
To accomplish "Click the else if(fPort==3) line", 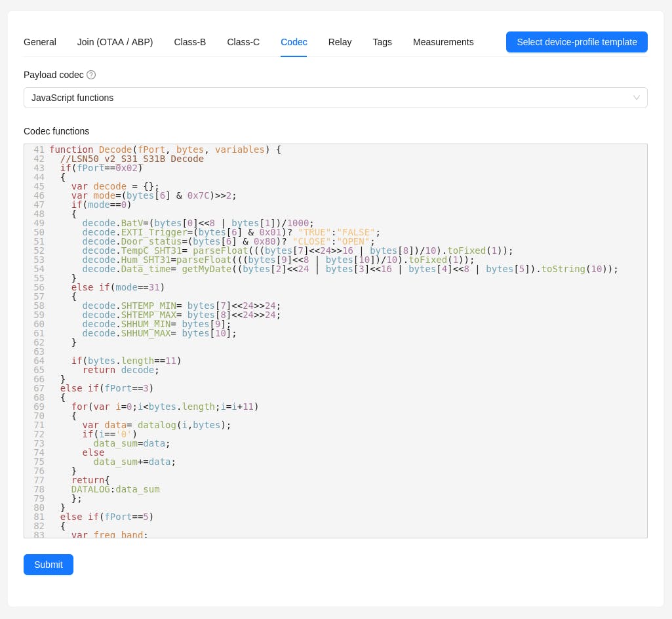I will coord(107,388).
